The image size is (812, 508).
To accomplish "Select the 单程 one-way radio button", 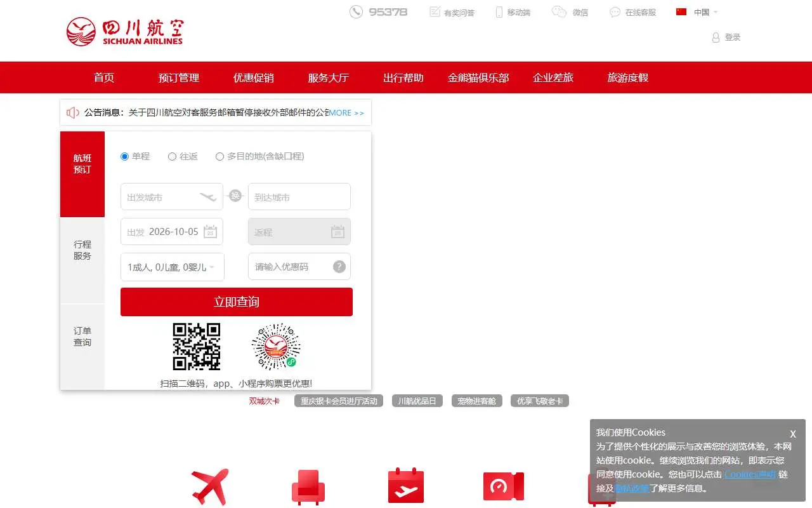I will click(124, 156).
